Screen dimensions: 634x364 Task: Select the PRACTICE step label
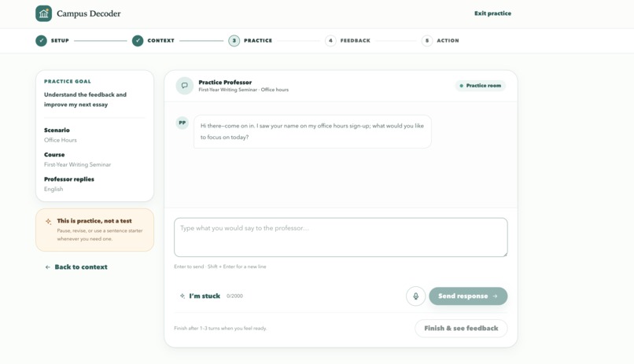tap(258, 40)
